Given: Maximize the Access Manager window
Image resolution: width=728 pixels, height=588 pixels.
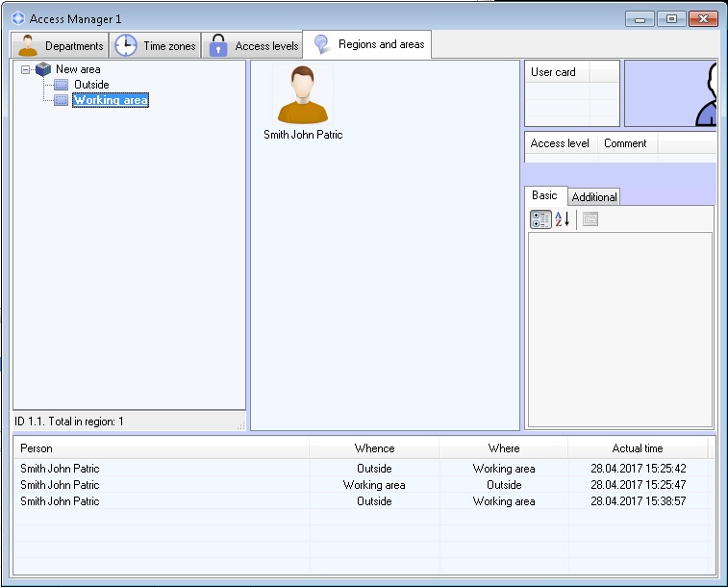Looking at the screenshot, I should (x=671, y=19).
